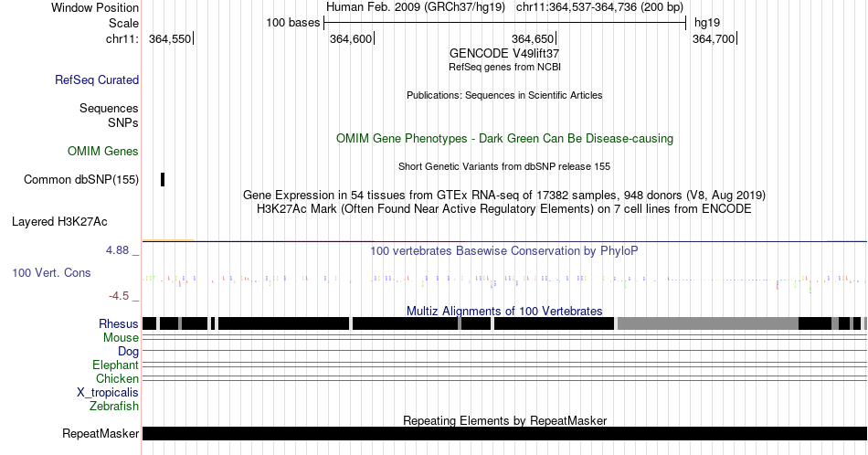The image size is (868, 455).
Task: Click 100 vertebrates Basewise Conservation by PhyloP
Action: point(504,250)
